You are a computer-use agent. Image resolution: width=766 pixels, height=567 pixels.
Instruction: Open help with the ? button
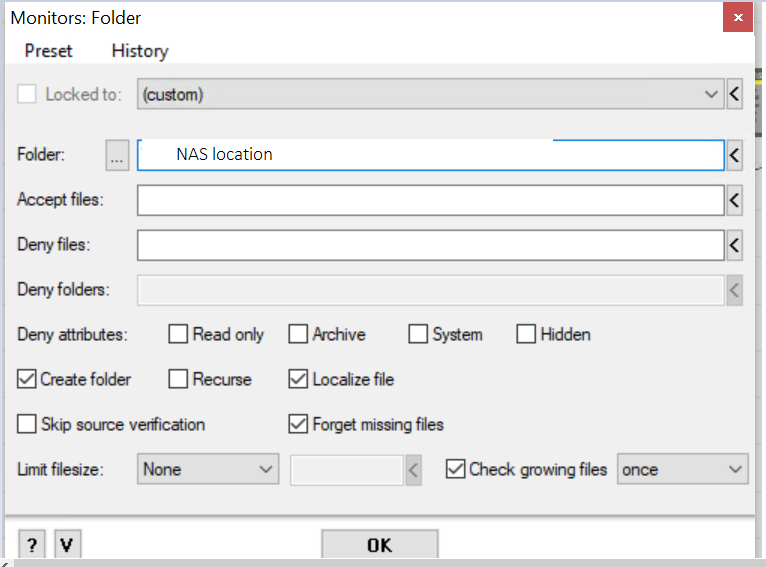click(32, 545)
